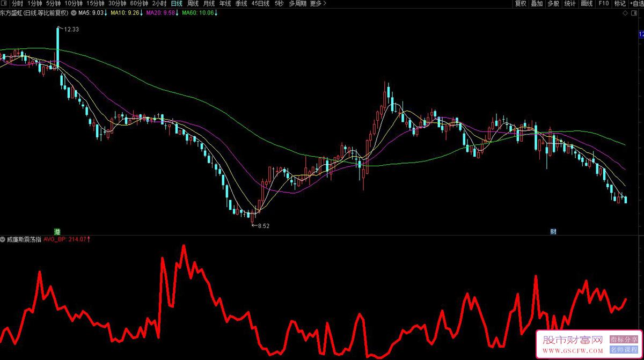Click the 叠加 overlay button

pyautogui.click(x=537, y=3)
